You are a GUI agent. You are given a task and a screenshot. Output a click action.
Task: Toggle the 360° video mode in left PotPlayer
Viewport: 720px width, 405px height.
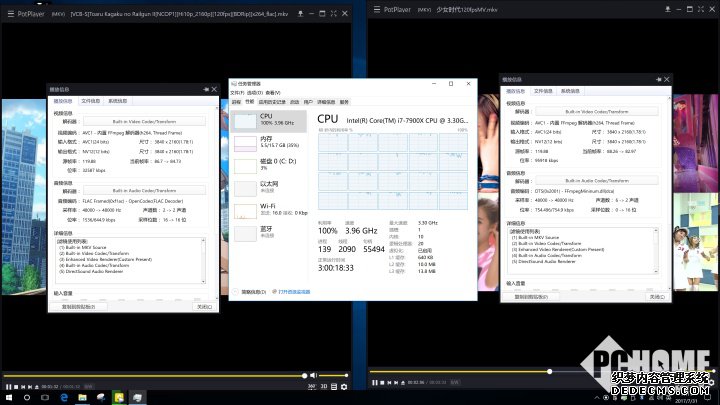pyautogui.click(x=312, y=387)
